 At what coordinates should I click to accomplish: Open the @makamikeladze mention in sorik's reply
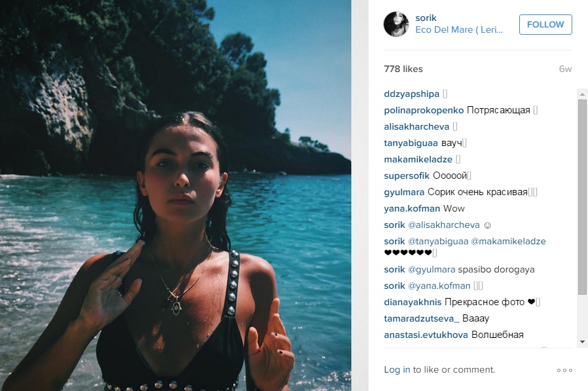tap(508, 241)
